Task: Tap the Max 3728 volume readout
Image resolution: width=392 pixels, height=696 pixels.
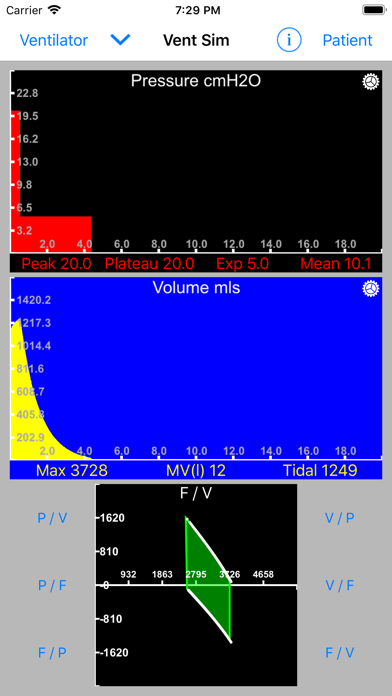Action: point(71,471)
